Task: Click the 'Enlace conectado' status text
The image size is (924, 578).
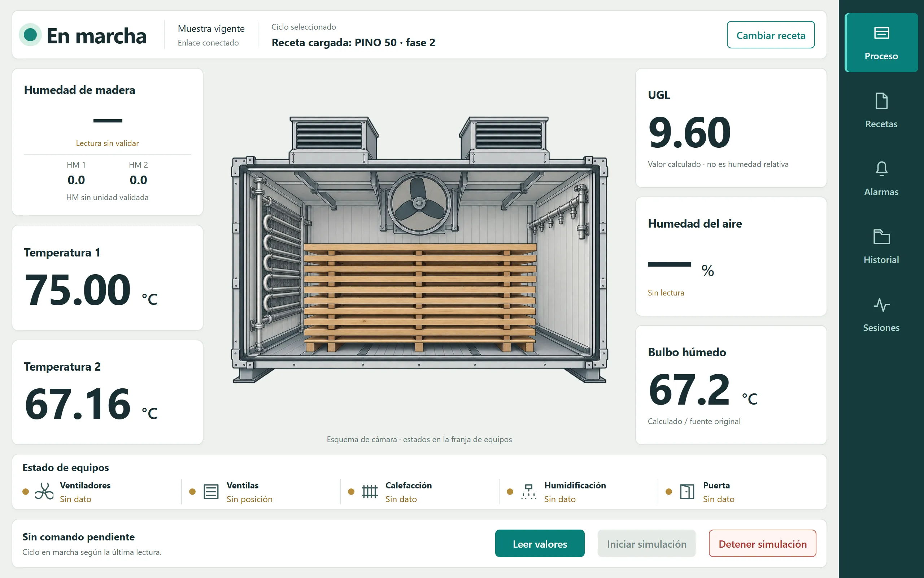Action: click(x=208, y=43)
